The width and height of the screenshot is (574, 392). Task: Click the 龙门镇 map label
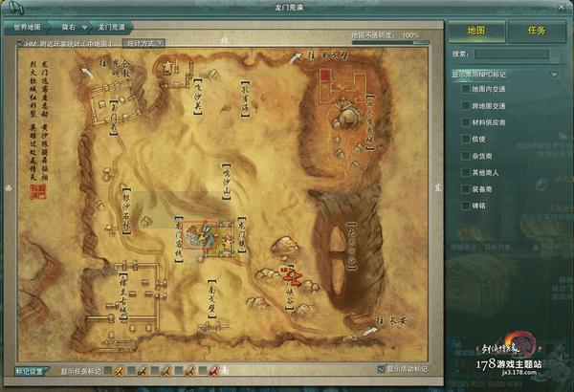coord(241,235)
